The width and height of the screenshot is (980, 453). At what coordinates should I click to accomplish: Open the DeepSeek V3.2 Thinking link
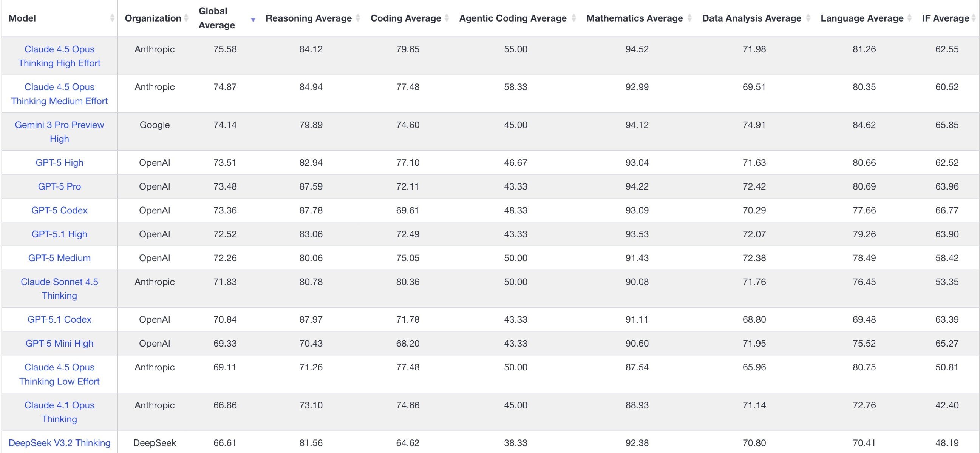(x=59, y=443)
